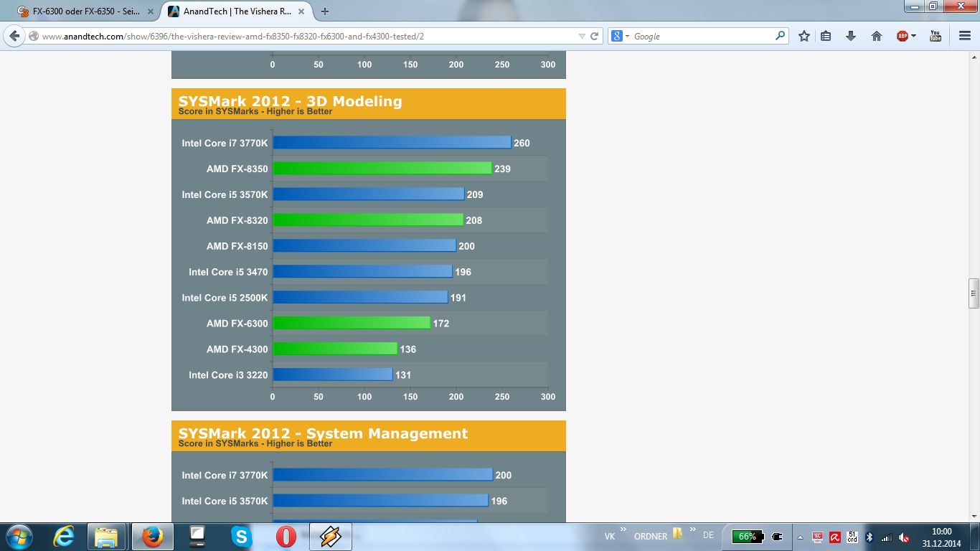Reload the page with the refresh icon
980x551 pixels.
tap(595, 36)
